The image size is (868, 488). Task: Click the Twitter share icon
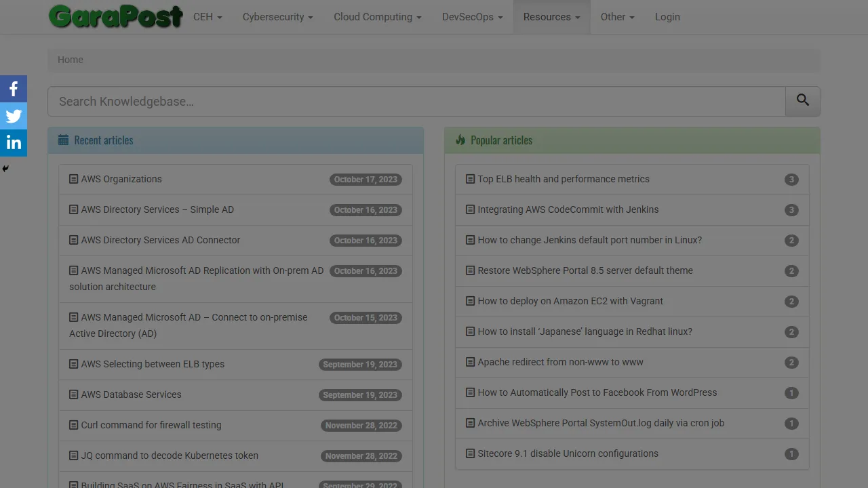14,115
